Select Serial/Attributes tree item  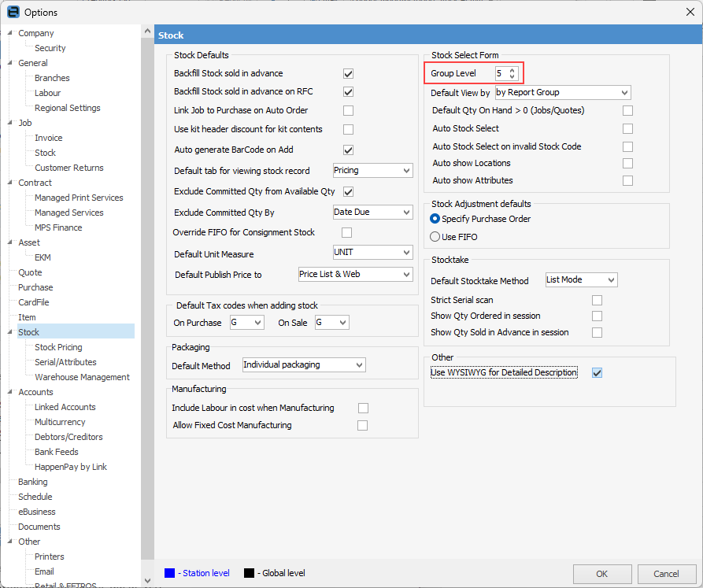65,362
